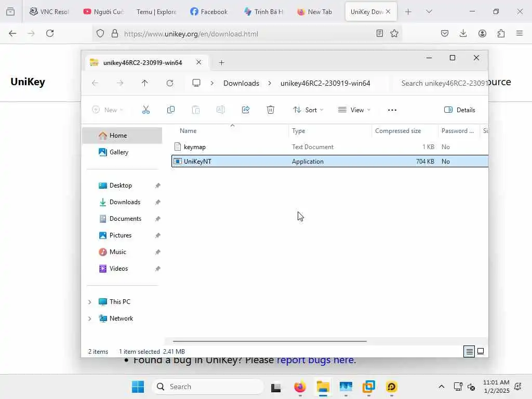Click the This PC monitor icon in address bar

pyautogui.click(x=196, y=83)
